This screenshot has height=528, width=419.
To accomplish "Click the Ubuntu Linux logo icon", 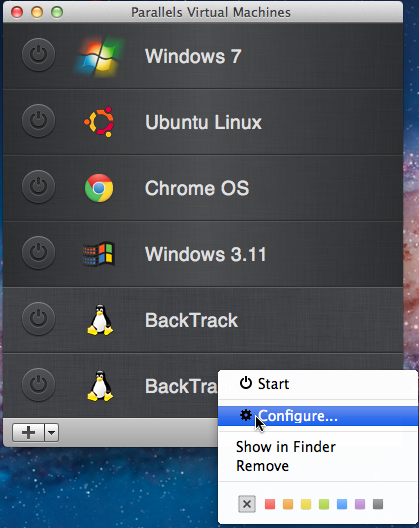I will (x=99, y=122).
